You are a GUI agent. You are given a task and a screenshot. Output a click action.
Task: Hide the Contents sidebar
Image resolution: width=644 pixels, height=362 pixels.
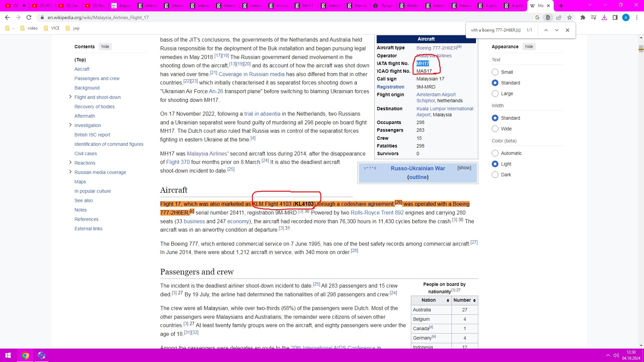tap(105, 47)
